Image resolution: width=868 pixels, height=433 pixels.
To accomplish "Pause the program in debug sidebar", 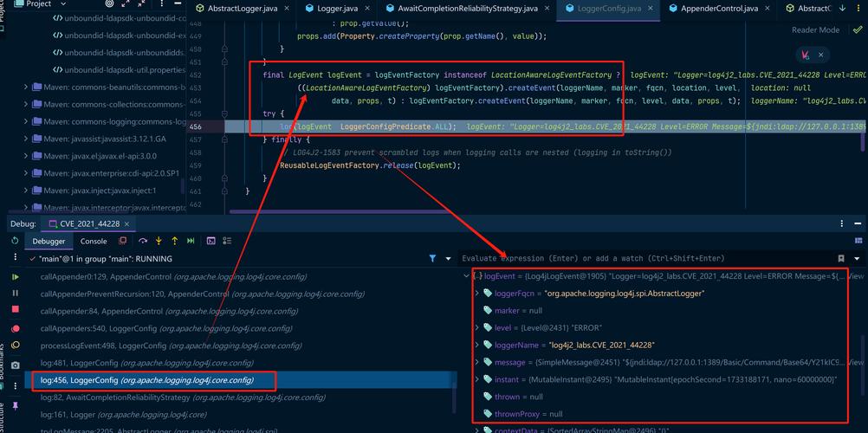I will 15,293.
